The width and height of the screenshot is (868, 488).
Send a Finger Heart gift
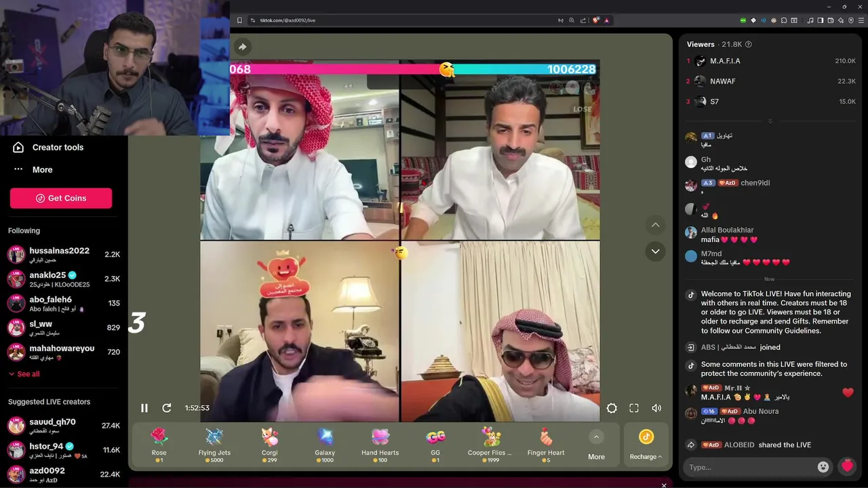(x=546, y=445)
